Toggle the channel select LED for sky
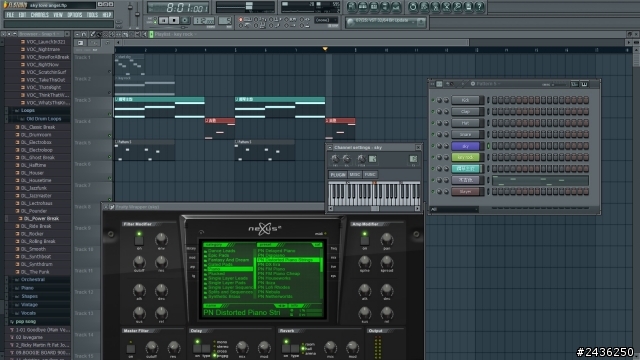 pos(488,146)
